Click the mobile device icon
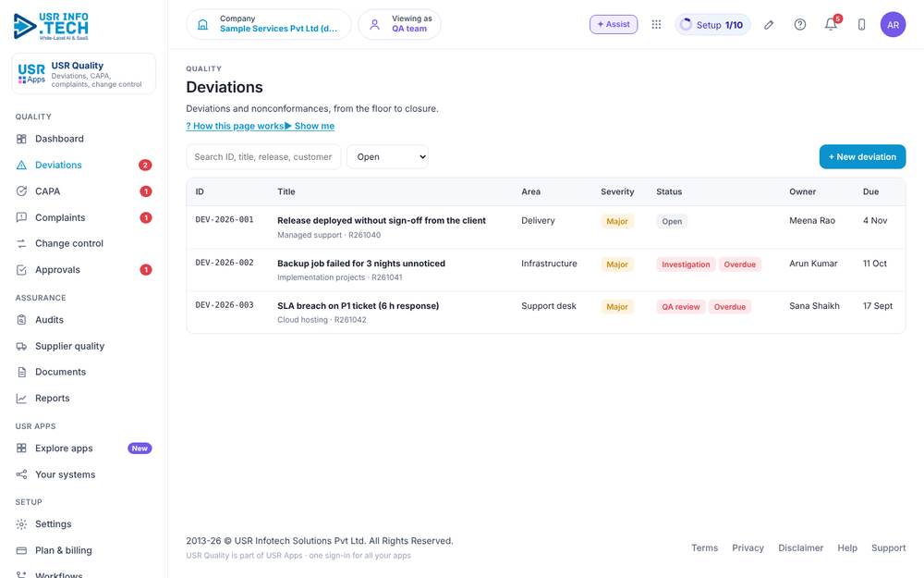 click(x=861, y=25)
